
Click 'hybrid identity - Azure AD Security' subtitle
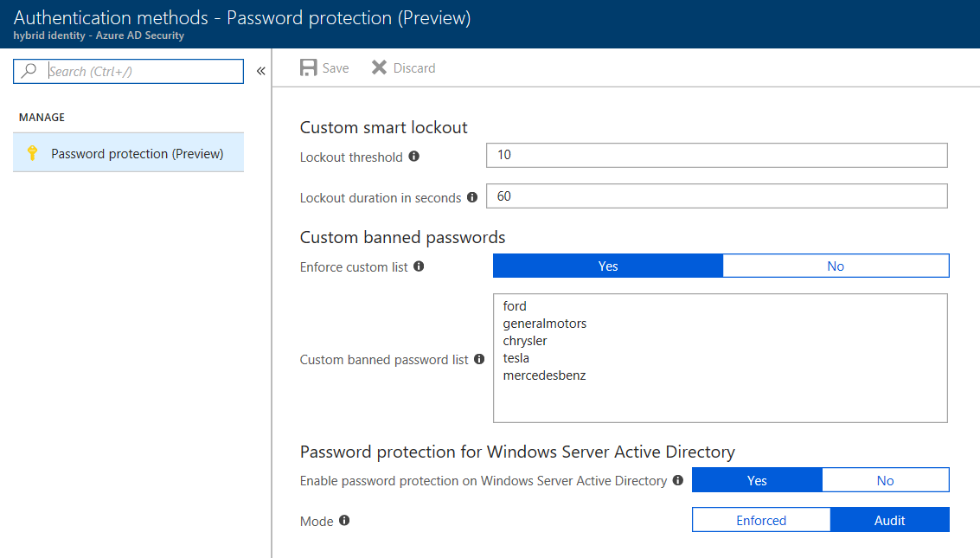click(x=99, y=35)
